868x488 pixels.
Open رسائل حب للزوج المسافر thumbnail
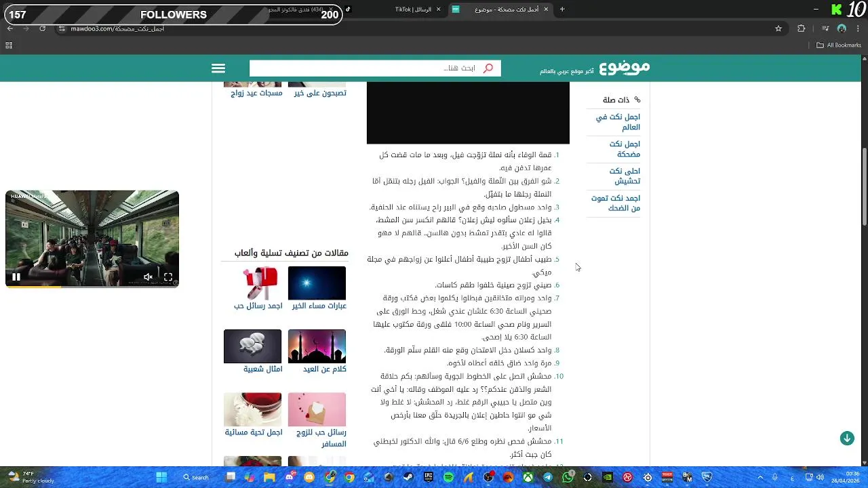pyautogui.click(x=317, y=409)
